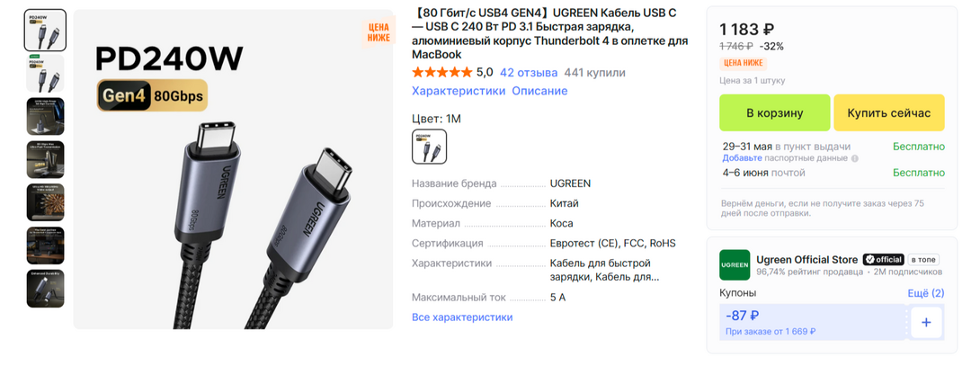Click the official verified badge

883,259
